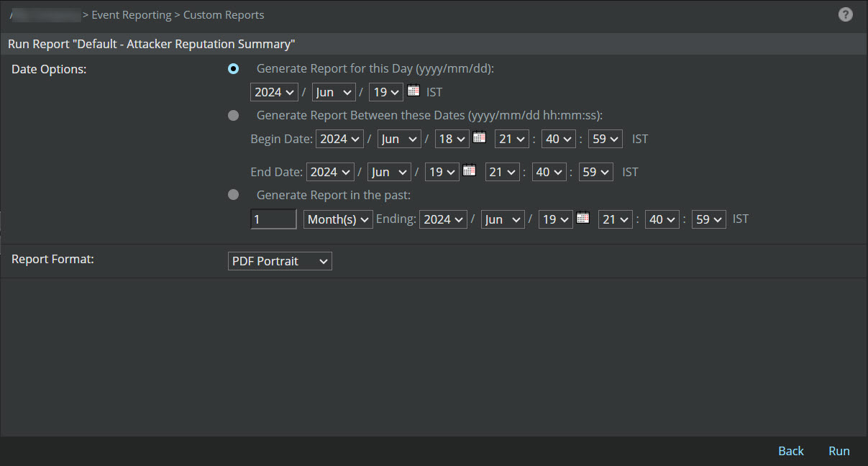
Task: Select Generate Report Between these Dates radio
Action: [233, 116]
